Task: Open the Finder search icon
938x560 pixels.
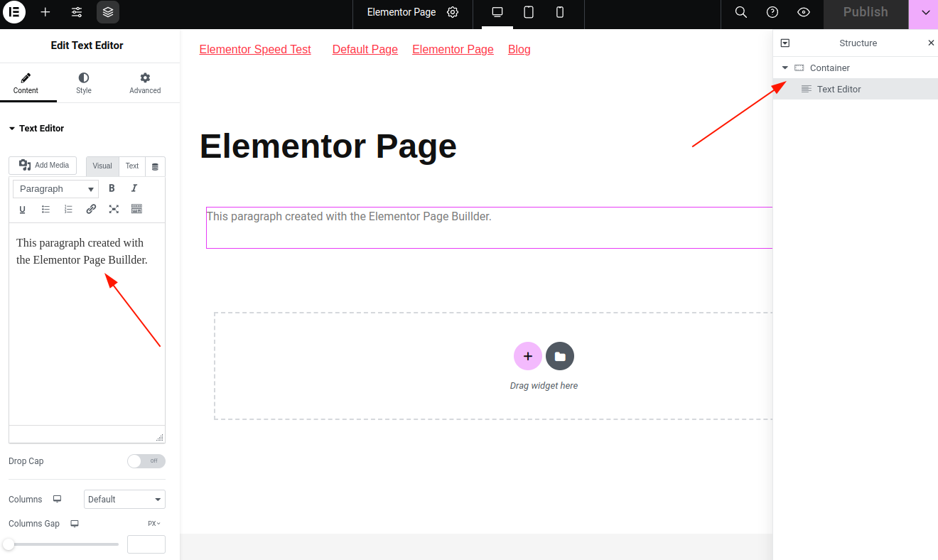Action: [741, 12]
